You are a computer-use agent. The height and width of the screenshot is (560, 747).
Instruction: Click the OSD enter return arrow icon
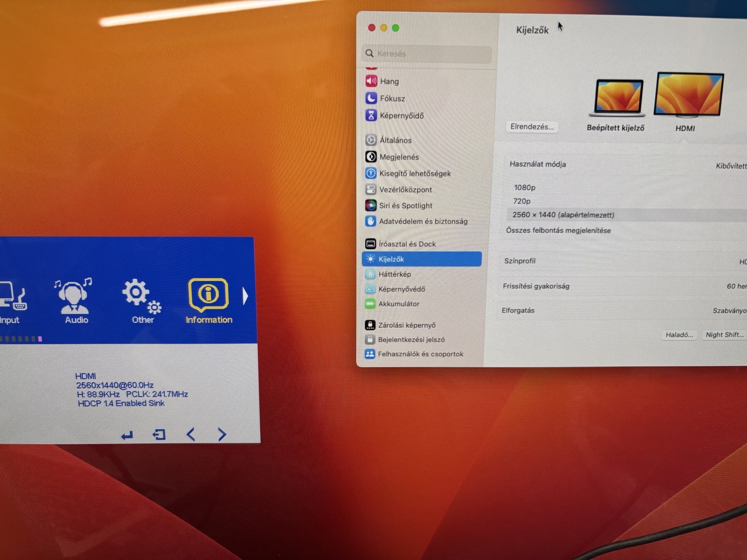(127, 435)
